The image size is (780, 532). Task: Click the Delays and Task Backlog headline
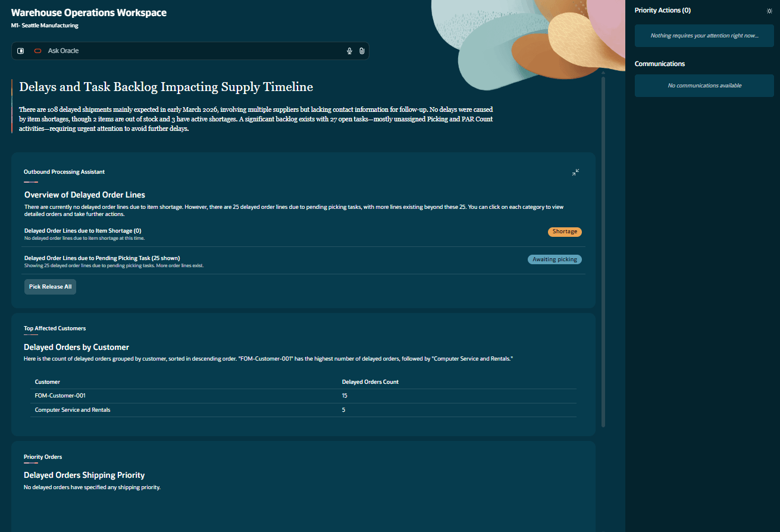coord(166,87)
